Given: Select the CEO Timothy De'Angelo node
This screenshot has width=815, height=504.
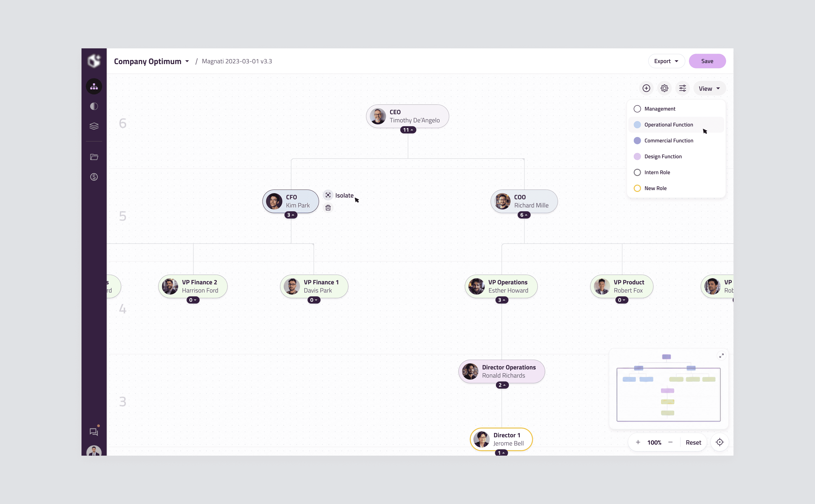Looking at the screenshot, I should tap(407, 116).
